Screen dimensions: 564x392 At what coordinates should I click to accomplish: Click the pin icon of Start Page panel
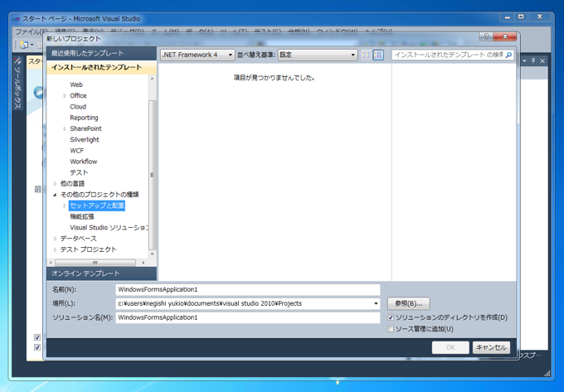point(533,60)
